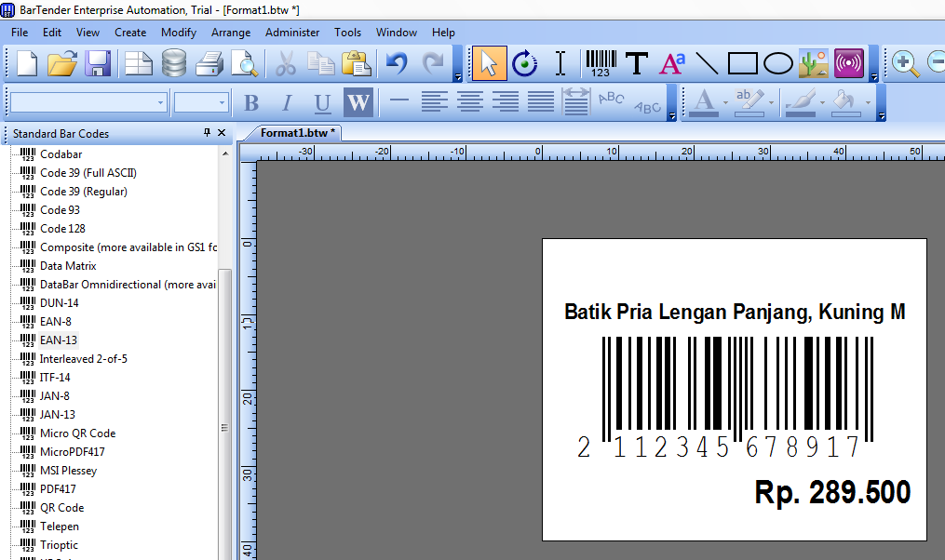Undo the last action
This screenshot has width=945, height=560.
pos(397,63)
